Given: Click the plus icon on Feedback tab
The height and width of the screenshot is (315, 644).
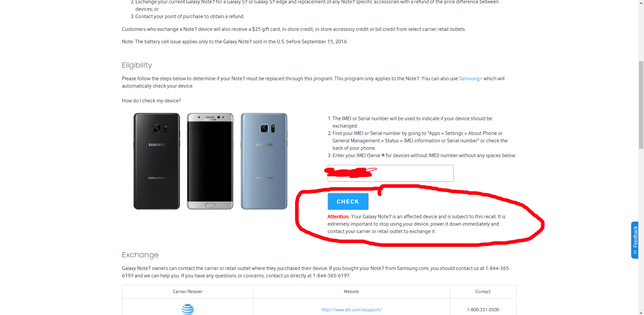Looking at the screenshot, I should tap(635, 252).
